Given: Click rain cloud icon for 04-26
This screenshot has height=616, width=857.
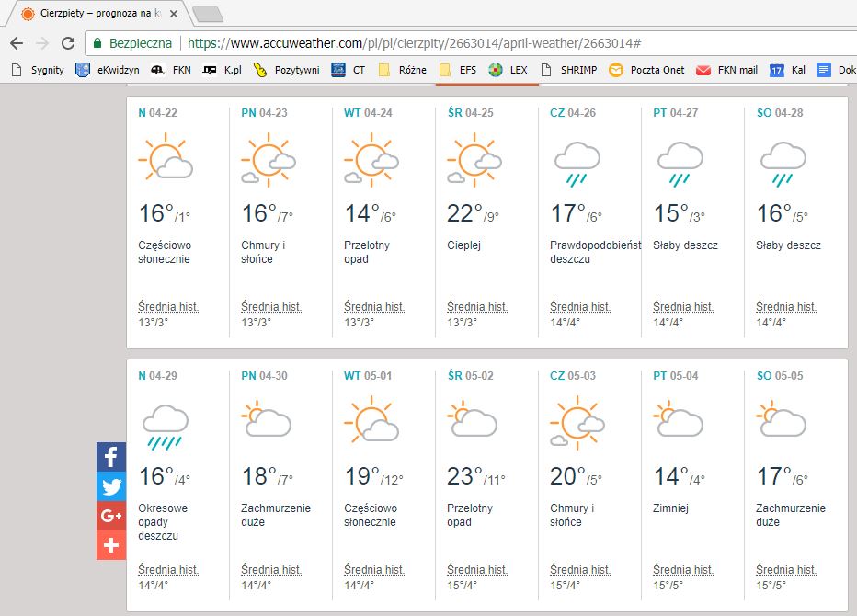Looking at the screenshot, I should (577, 162).
